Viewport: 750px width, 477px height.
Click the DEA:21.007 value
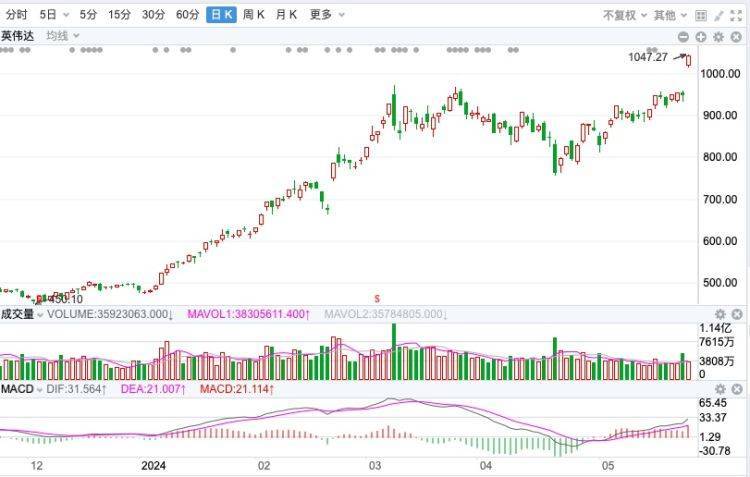(153, 389)
